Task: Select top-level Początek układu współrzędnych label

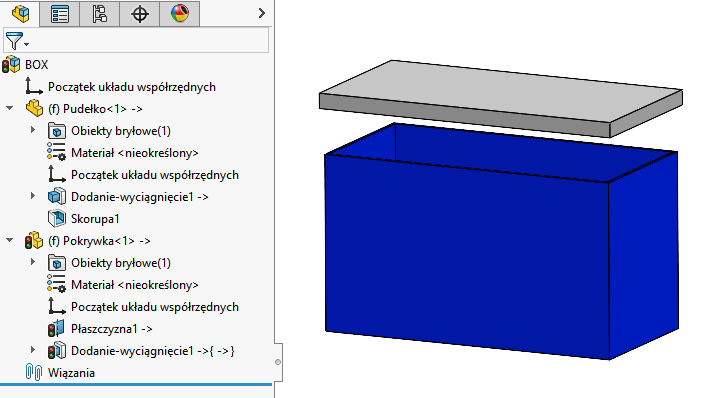Action: point(132,87)
